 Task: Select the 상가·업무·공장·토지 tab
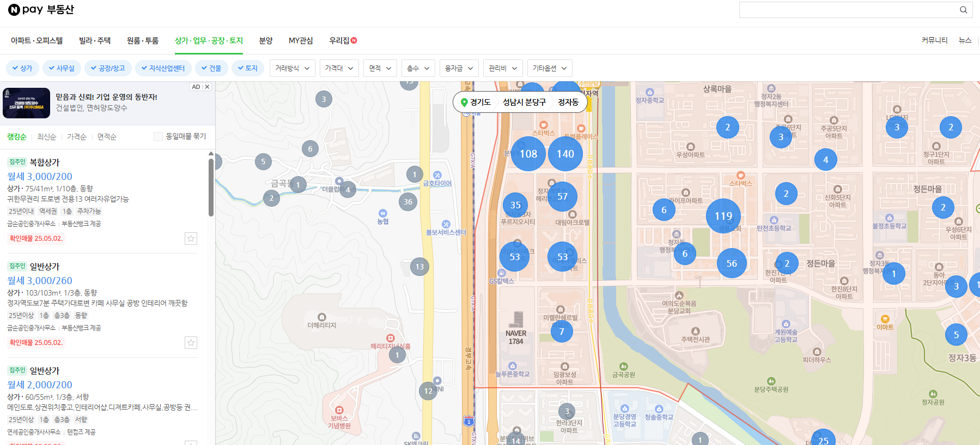pyautogui.click(x=209, y=40)
